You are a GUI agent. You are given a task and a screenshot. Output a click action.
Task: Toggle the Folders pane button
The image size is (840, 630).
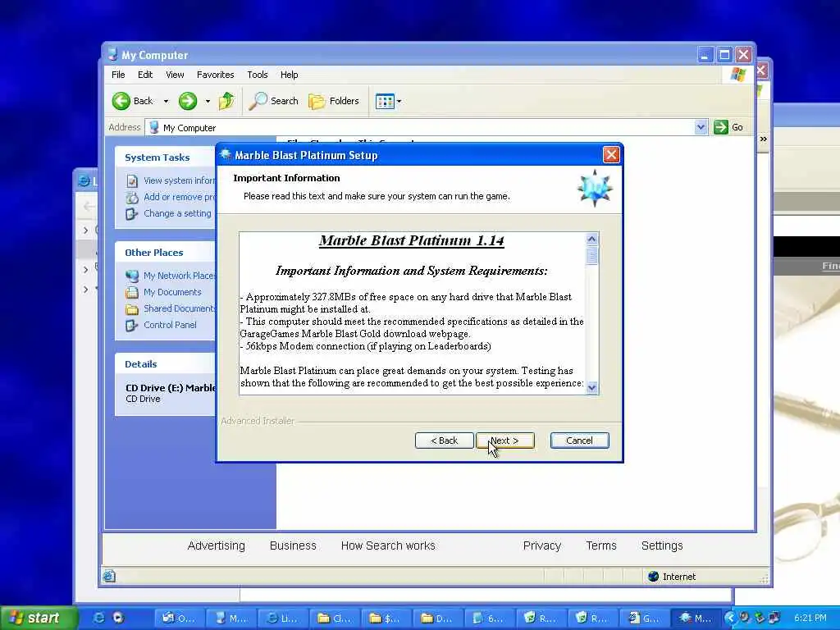pyautogui.click(x=334, y=101)
